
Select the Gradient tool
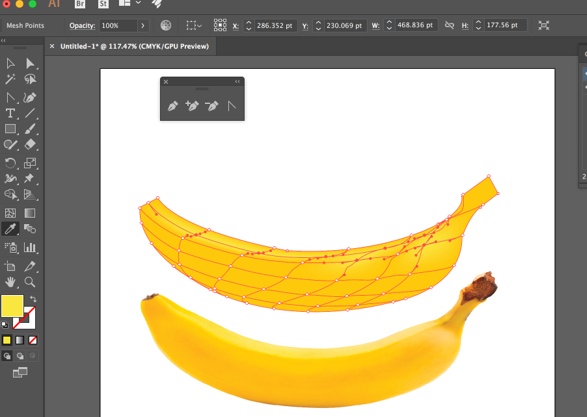(x=30, y=213)
